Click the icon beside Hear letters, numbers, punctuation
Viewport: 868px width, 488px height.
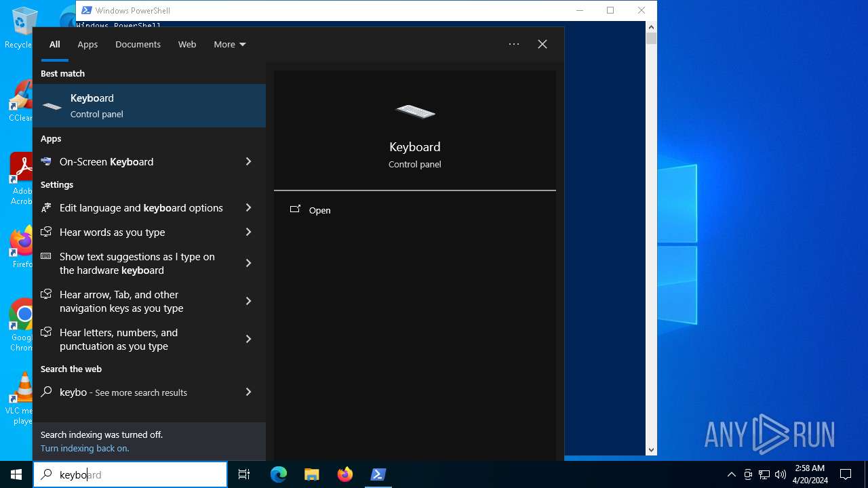coord(46,332)
